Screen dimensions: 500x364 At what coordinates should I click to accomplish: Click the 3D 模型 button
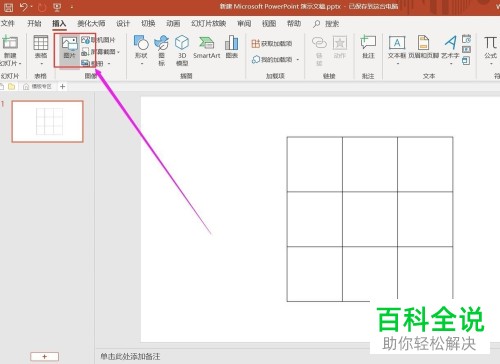point(182,51)
